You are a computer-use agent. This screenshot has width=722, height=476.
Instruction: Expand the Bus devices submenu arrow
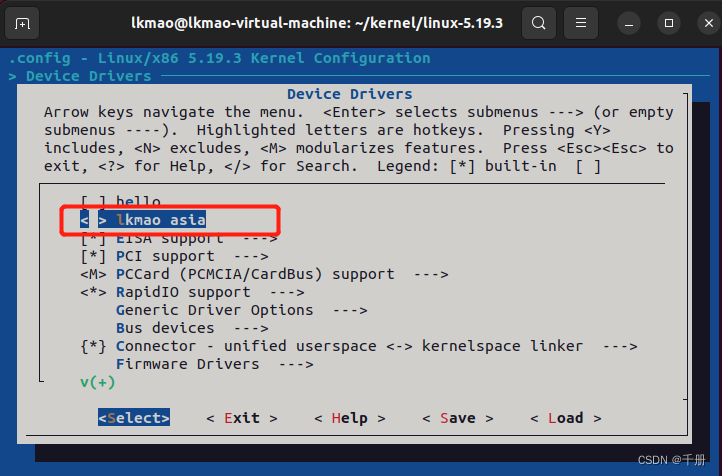point(251,328)
